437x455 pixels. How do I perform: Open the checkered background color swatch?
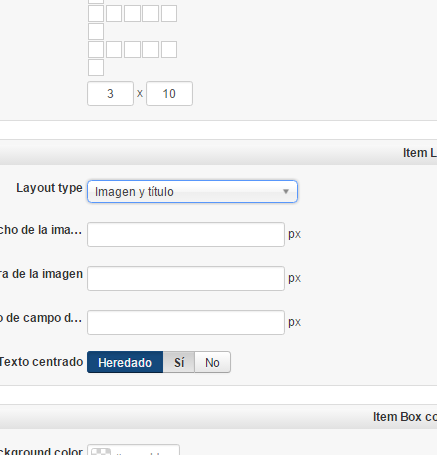(101, 452)
